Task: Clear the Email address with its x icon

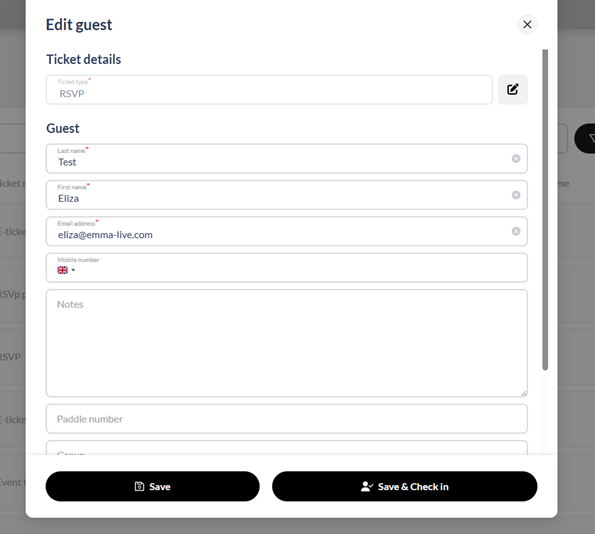Action: (516, 232)
